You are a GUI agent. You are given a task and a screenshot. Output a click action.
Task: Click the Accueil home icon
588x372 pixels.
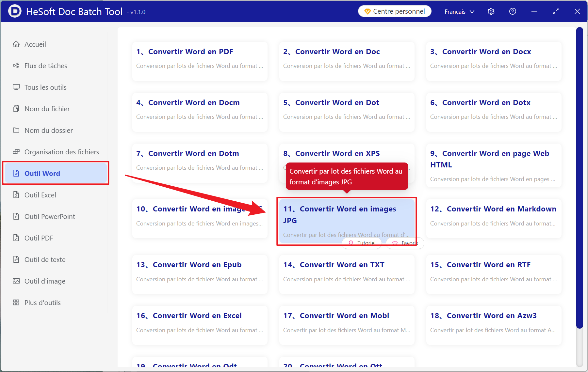(x=16, y=44)
